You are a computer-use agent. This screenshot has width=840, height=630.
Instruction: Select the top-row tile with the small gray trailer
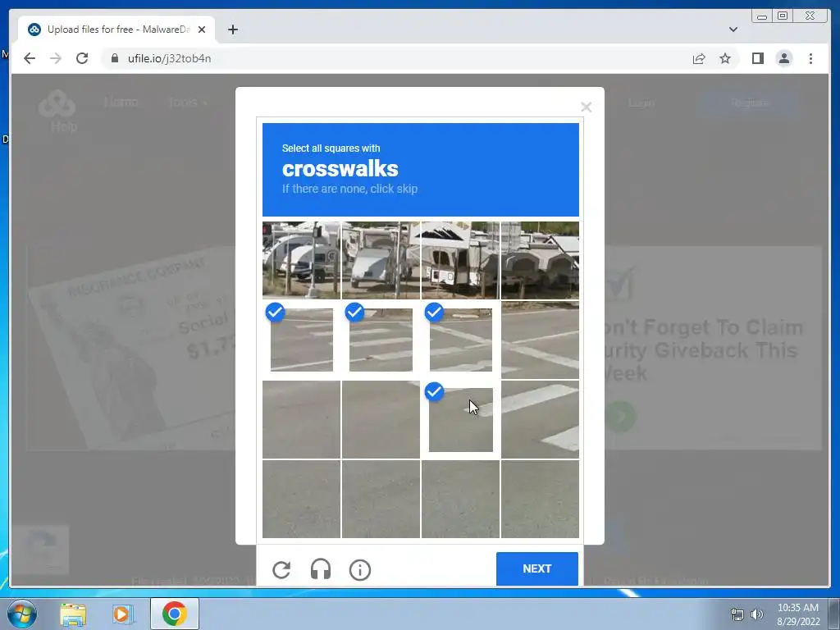(x=381, y=260)
